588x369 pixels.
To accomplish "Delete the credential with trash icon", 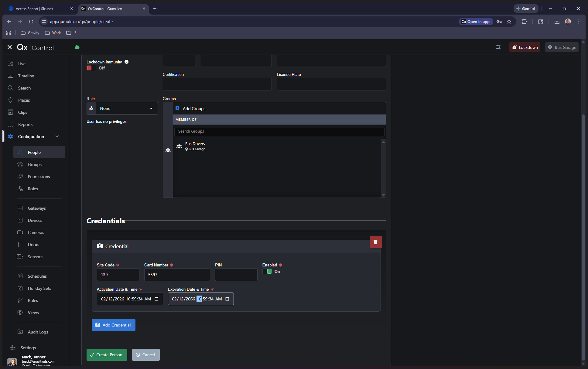I will [376, 242].
